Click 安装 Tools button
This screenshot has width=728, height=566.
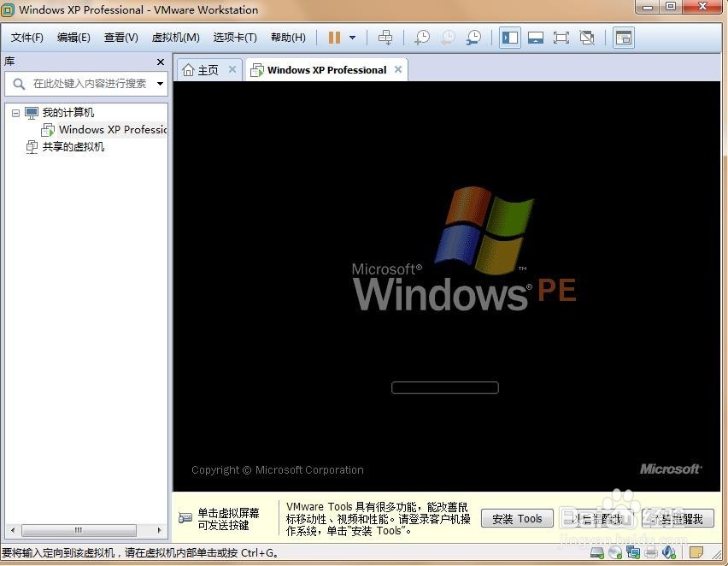click(x=517, y=518)
